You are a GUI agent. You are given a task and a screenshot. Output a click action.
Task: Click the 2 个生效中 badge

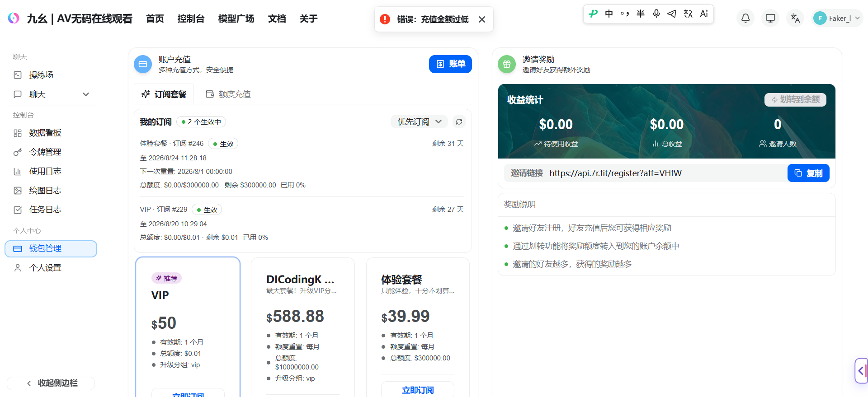pos(201,122)
